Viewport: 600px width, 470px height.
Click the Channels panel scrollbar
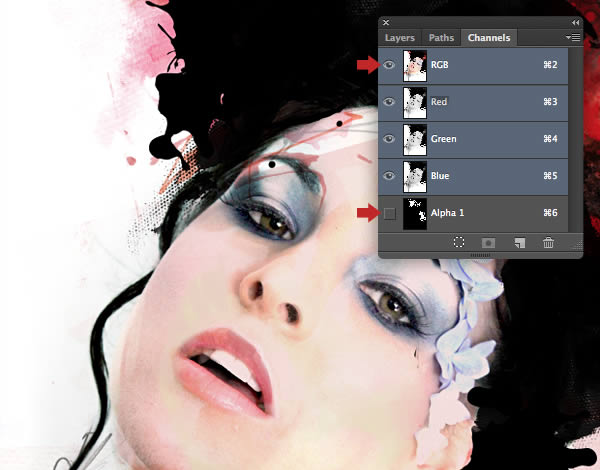pyautogui.click(x=575, y=140)
